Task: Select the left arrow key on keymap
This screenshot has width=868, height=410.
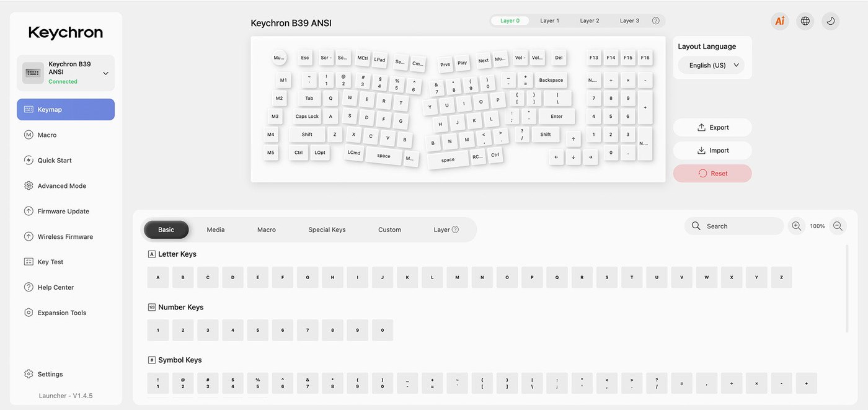Action: pos(556,157)
